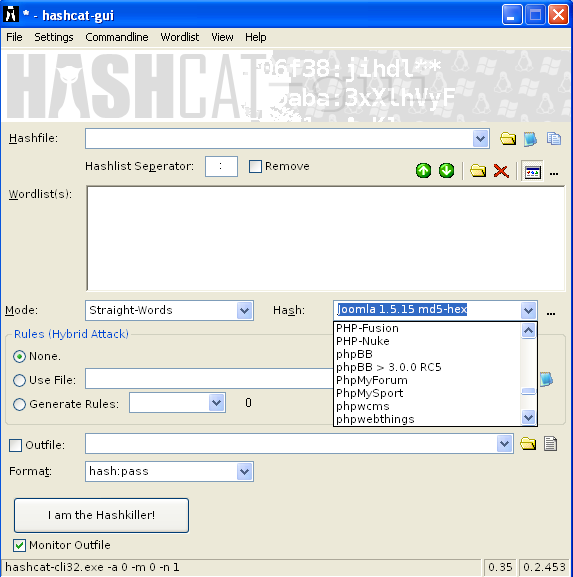Select the None rules radio button

pos(19,356)
